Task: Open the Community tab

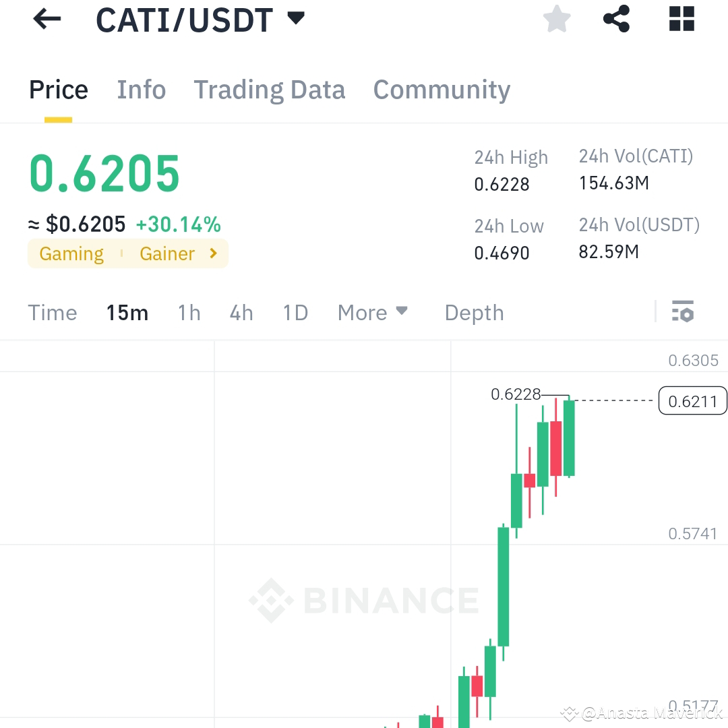Action: tap(442, 89)
